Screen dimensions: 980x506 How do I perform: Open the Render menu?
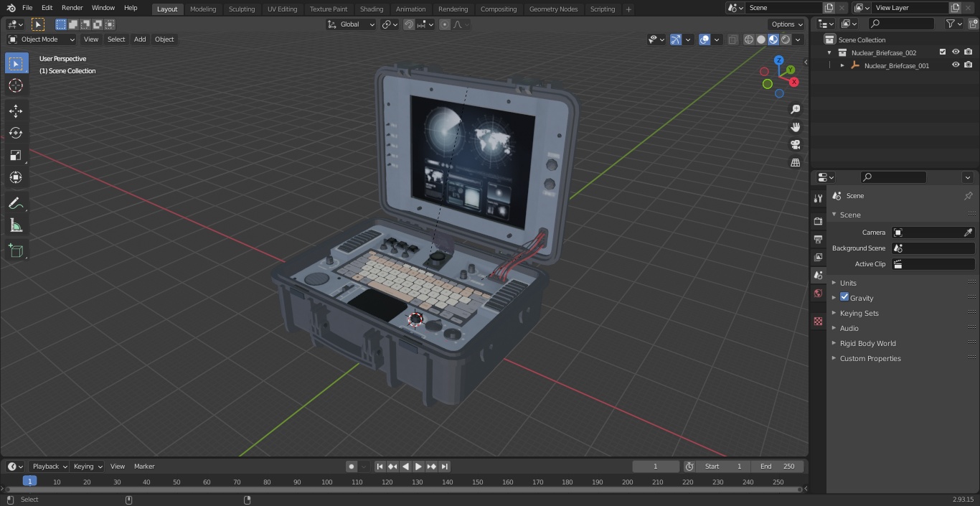click(72, 8)
